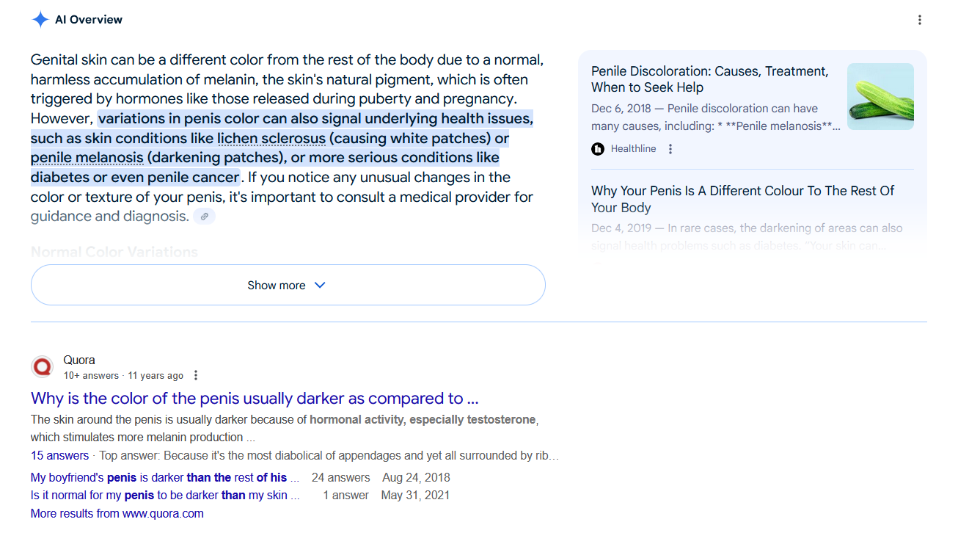Click More results from www.quora.com

pos(117,514)
